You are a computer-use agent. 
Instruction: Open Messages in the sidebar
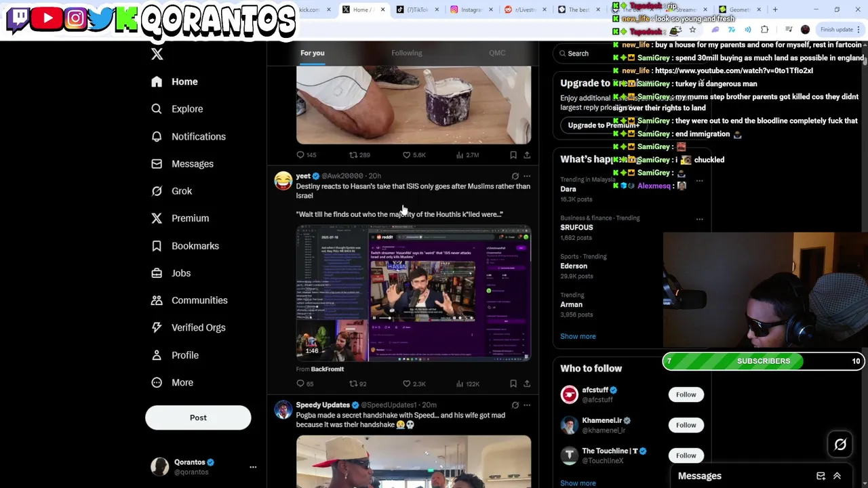point(182,163)
